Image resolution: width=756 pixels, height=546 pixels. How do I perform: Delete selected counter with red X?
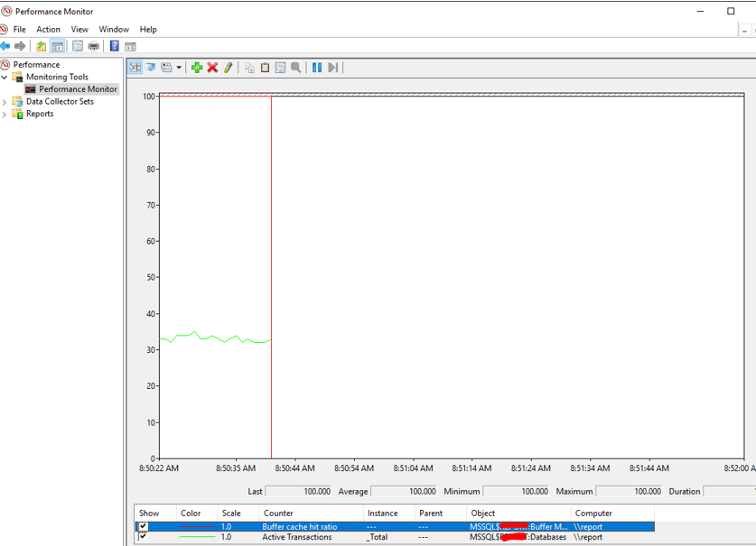pyautogui.click(x=212, y=68)
